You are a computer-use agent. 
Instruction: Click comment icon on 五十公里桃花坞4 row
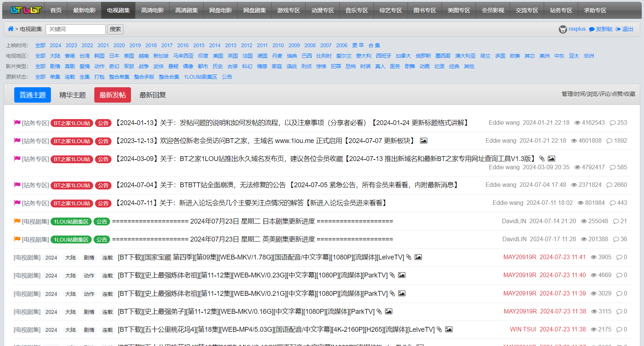[x=619, y=330]
